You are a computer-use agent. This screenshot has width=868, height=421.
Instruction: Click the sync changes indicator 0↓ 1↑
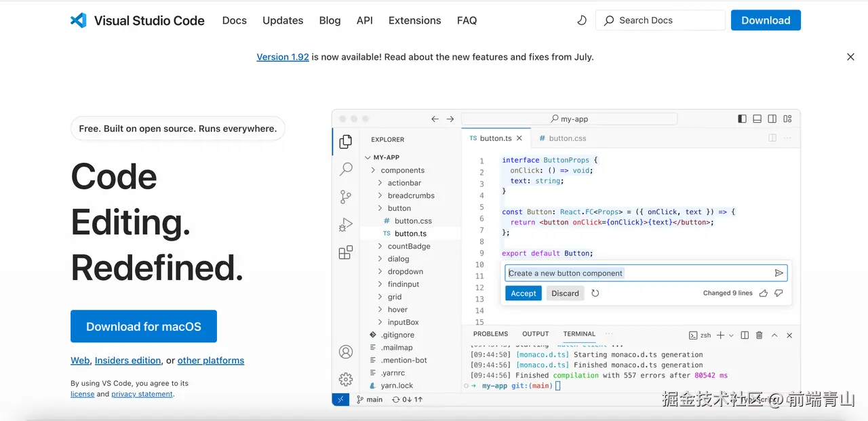click(406, 399)
